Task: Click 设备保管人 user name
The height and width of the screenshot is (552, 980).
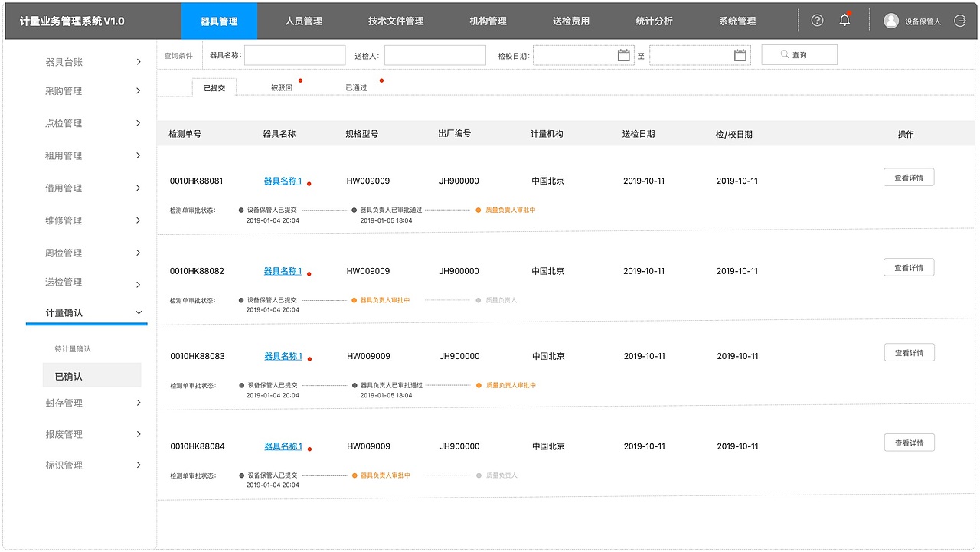Action: click(x=923, y=21)
